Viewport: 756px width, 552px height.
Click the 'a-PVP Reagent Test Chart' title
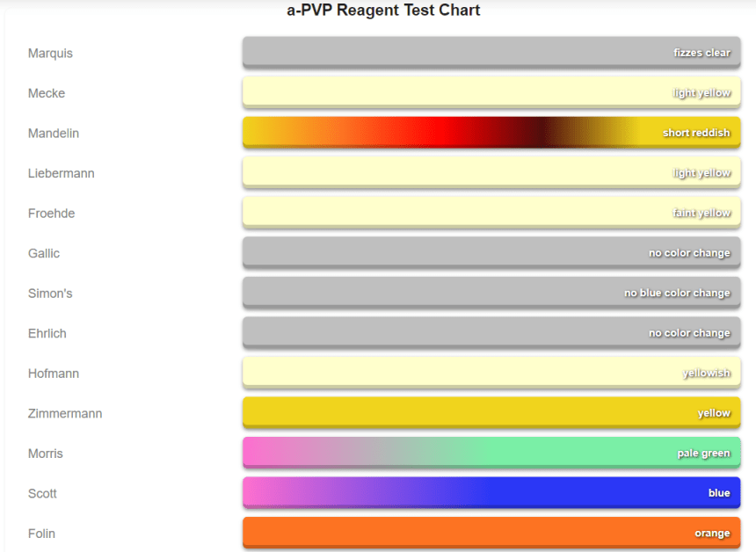(383, 11)
